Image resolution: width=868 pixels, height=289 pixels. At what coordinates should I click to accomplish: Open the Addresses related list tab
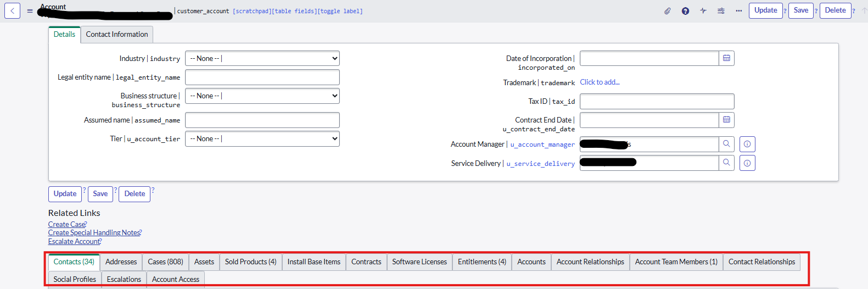[121, 262]
